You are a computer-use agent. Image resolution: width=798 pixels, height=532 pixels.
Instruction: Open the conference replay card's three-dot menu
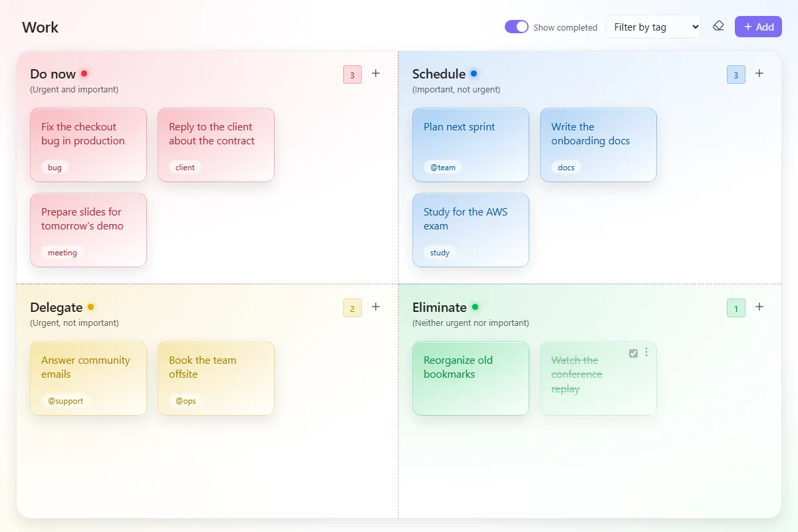pos(646,352)
